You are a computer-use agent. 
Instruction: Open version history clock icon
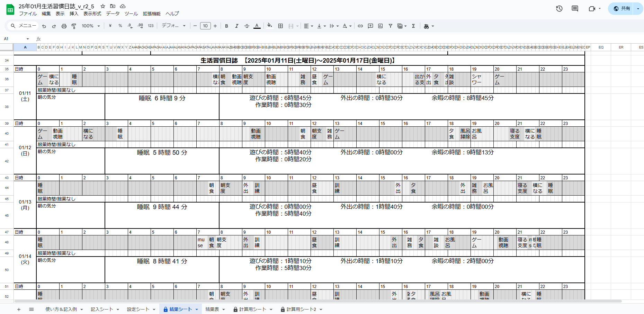pyautogui.click(x=559, y=9)
